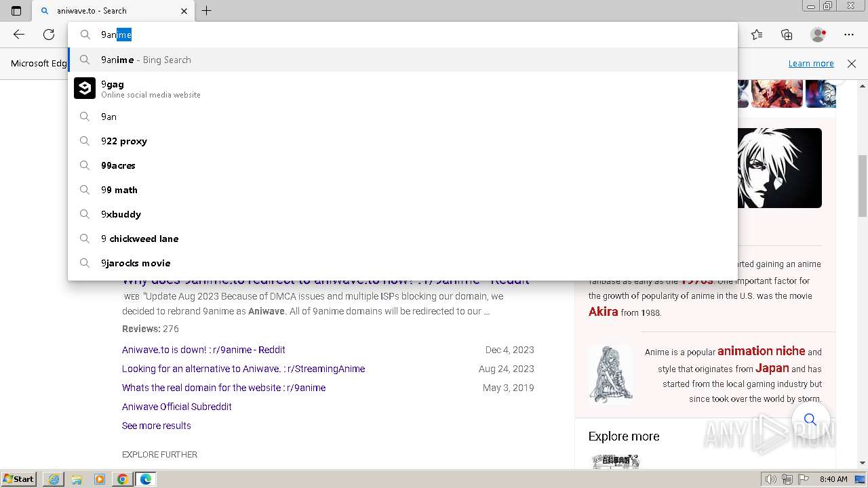Open Aniwave Official Subreddit link

(177, 407)
